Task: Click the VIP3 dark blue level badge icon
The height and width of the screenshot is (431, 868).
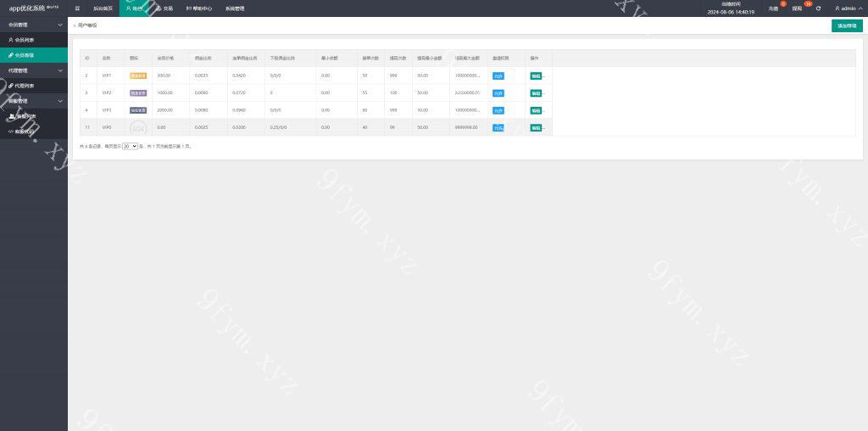Action: pos(138,110)
